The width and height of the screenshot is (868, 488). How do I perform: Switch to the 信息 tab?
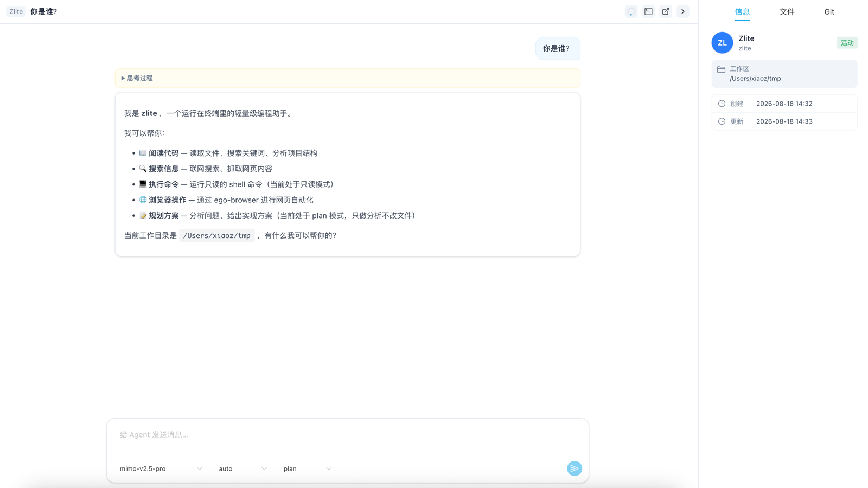click(x=742, y=12)
